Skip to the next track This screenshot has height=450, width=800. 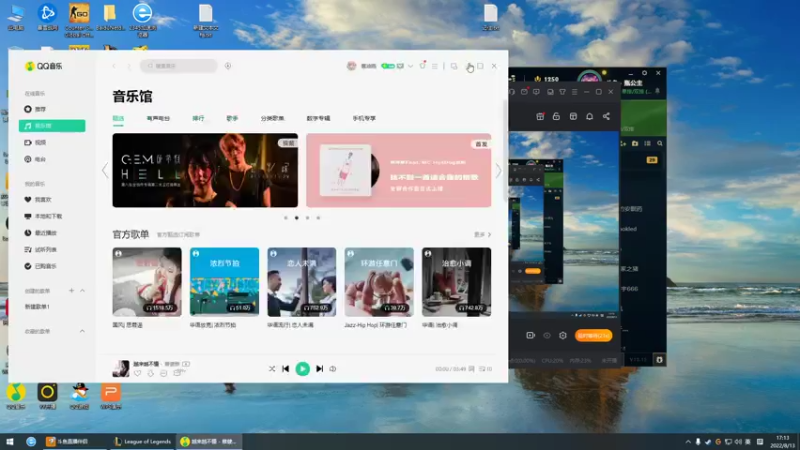(319, 369)
